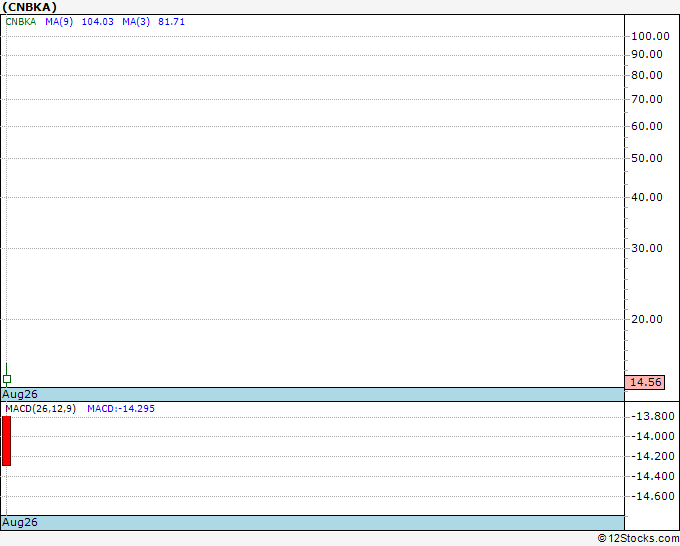Click the (CNBKA) chart title

point(29,7)
